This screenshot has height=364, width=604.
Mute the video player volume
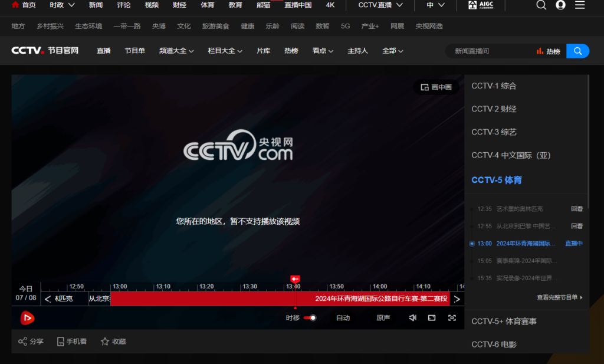point(413,318)
